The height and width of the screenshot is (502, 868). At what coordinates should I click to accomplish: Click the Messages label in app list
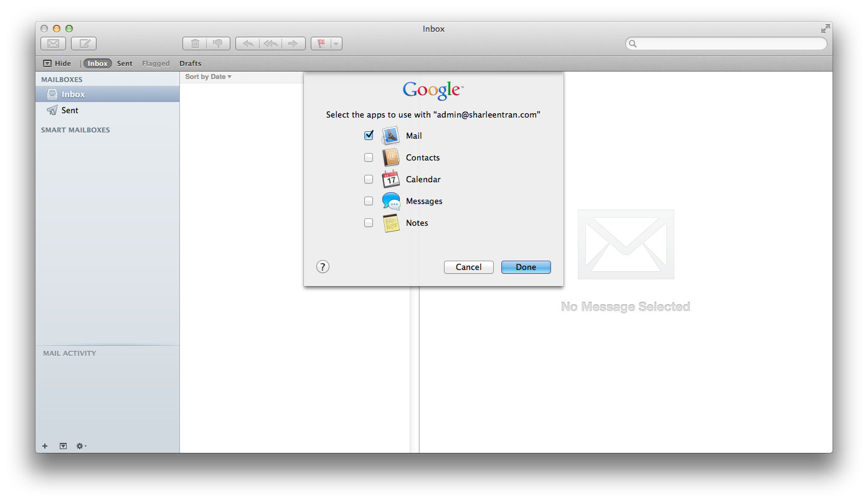coord(424,201)
